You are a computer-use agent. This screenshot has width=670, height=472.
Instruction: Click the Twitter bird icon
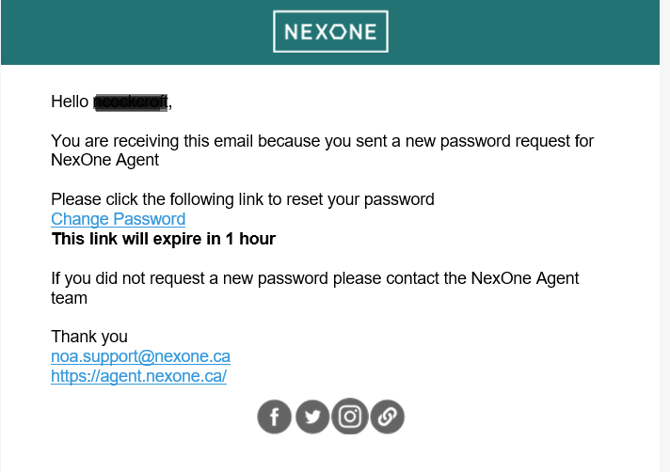point(313,417)
